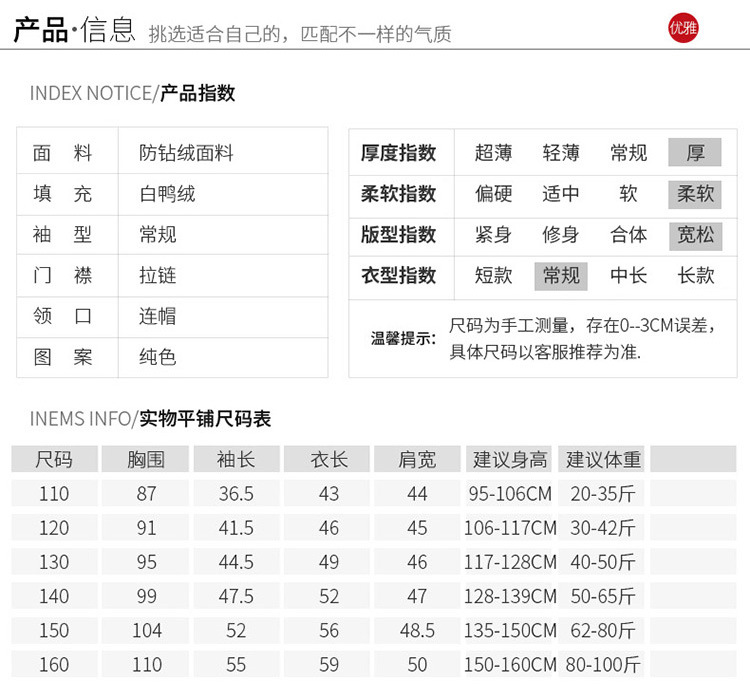
Task: Click the 尺码 column header
Action: (54, 460)
